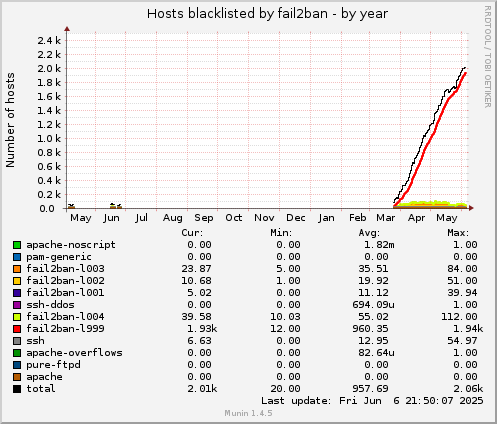Select the total legend label
The width and height of the screenshot is (497, 424).
41,389
